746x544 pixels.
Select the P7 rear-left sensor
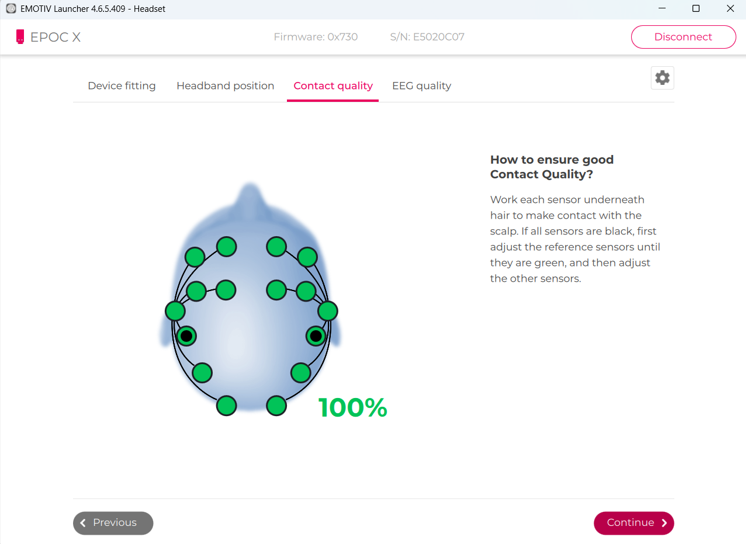tap(202, 373)
